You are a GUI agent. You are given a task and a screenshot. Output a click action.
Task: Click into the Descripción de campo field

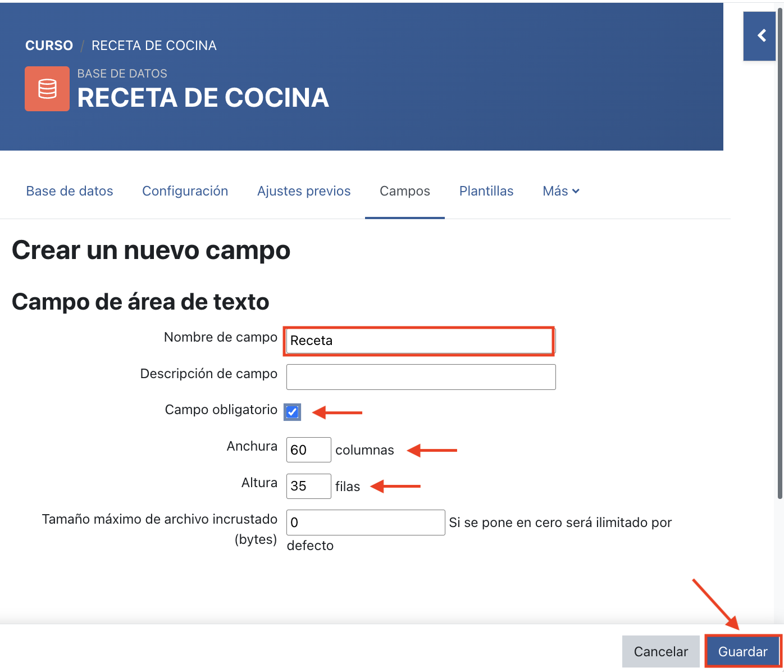pos(421,377)
